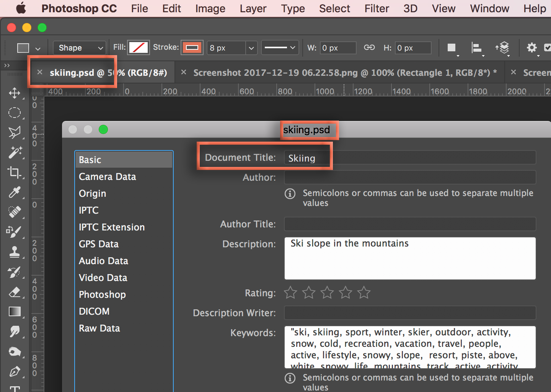
Task: Click the info icon below Keywords field
Action: 290,378
